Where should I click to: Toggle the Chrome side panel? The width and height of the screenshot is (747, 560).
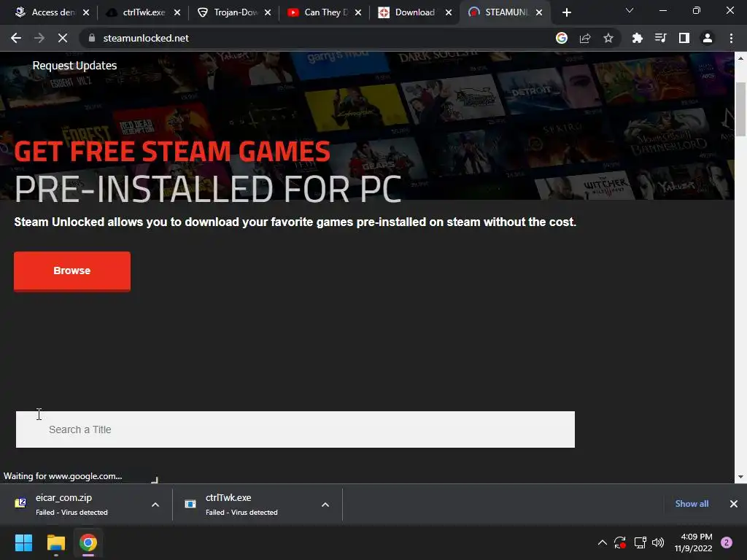[x=684, y=38]
